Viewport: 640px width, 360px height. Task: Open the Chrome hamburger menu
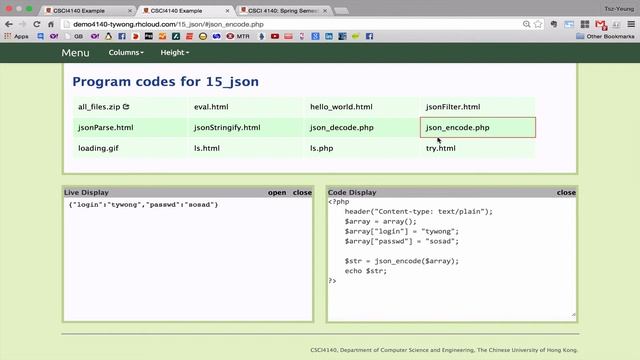click(x=631, y=24)
